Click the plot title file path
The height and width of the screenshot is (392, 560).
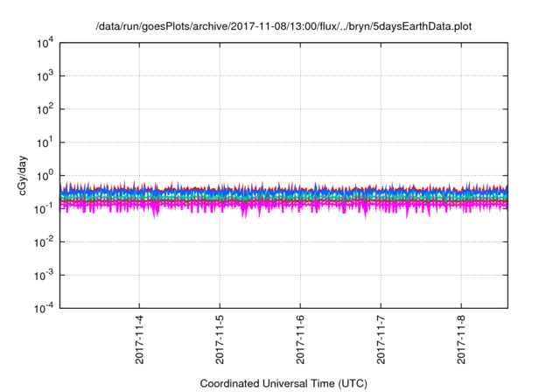[283, 27]
